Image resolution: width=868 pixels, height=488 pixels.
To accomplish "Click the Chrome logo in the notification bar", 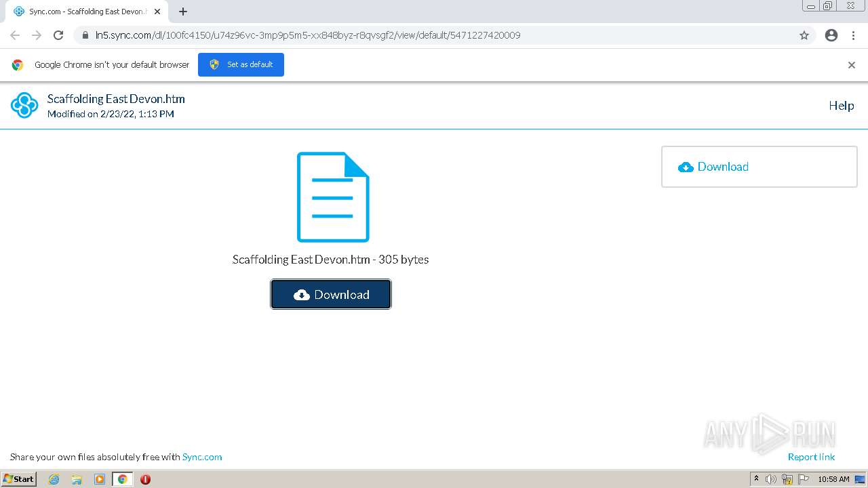I will [18, 65].
